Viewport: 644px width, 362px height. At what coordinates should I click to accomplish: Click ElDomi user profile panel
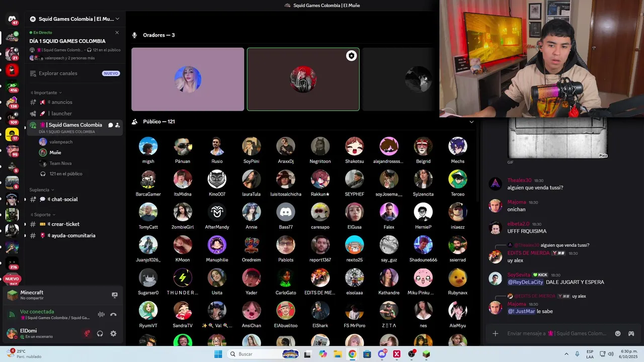[x=41, y=333]
